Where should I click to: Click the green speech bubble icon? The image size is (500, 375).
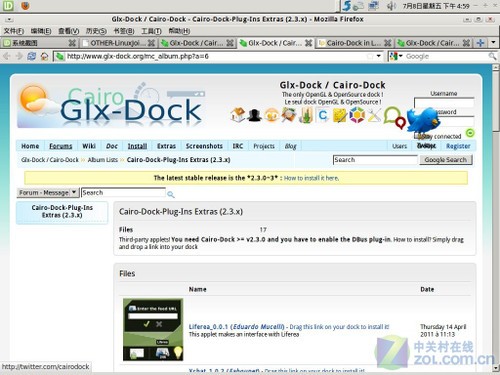coord(391,115)
